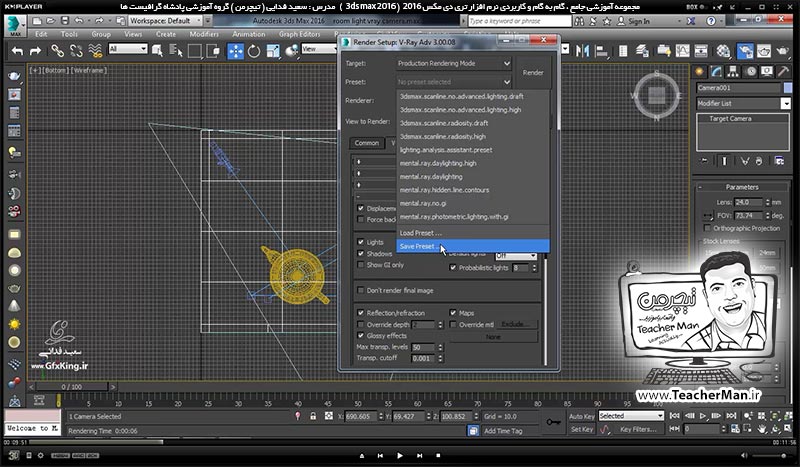Activate Select and Scale tool

point(273,51)
